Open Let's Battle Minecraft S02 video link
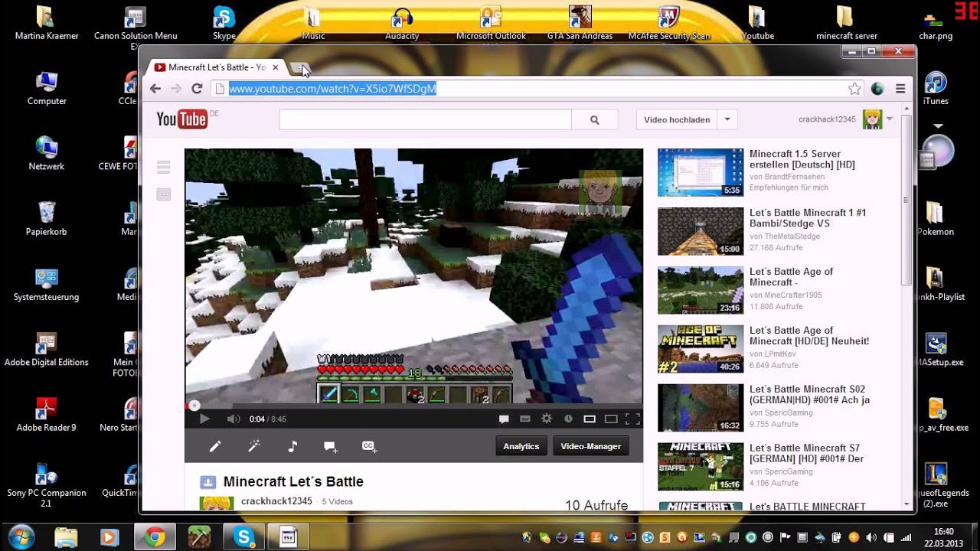Image resolution: width=980 pixels, height=551 pixels. 809,395
